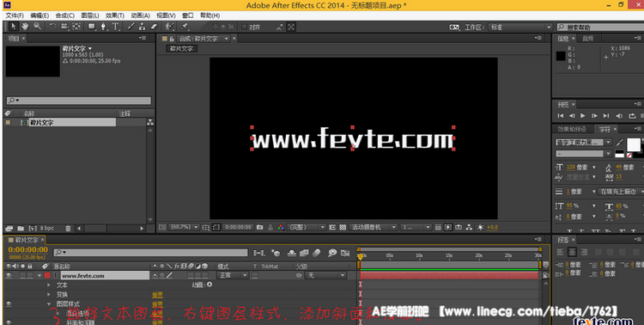This screenshot has width=644, height=325.
Task: Click the 碎片文字 breadcrumb button in viewer
Action: click(182, 48)
